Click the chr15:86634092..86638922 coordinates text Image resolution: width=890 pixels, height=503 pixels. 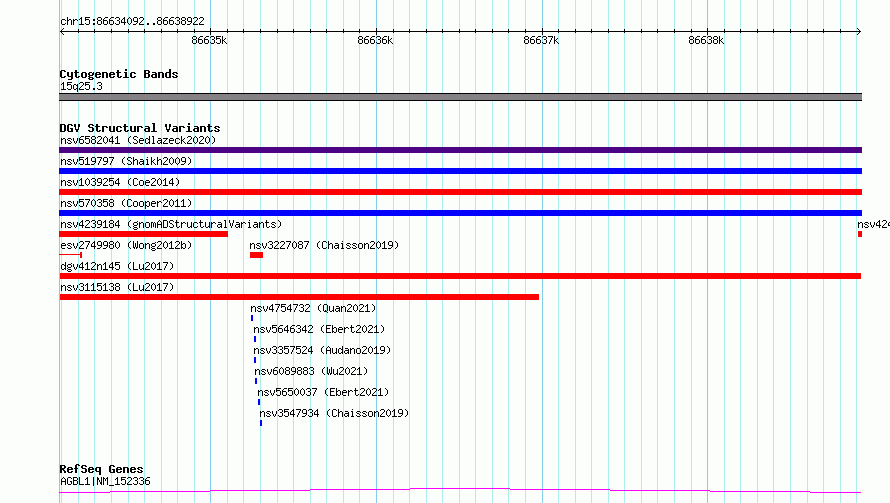click(132, 22)
